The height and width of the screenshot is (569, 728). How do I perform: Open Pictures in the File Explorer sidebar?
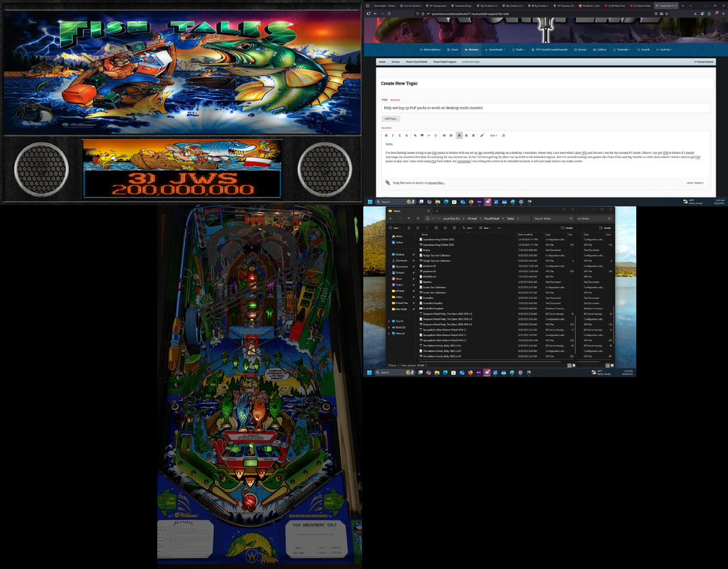pyautogui.click(x=400, y=272)
